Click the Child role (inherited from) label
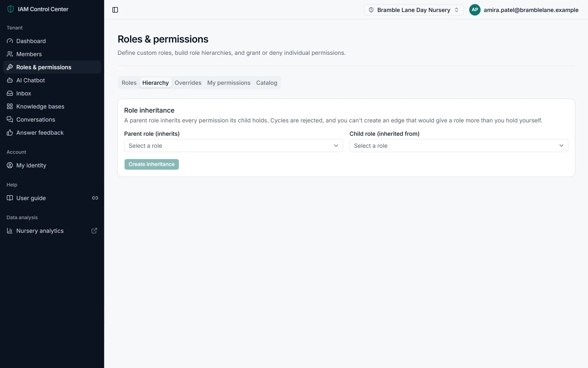588x368 pixels. (x=384, y=134)
